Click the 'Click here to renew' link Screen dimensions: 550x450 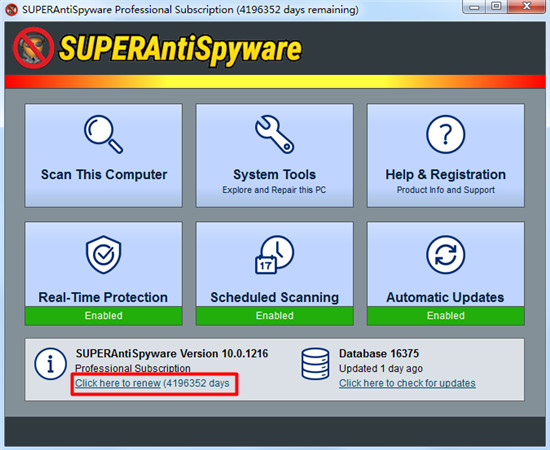point(118,383)
